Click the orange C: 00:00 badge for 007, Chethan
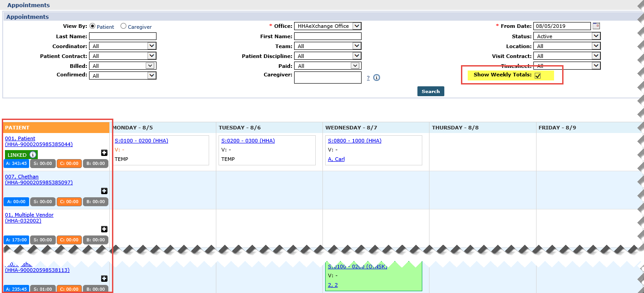 point(69,202)
